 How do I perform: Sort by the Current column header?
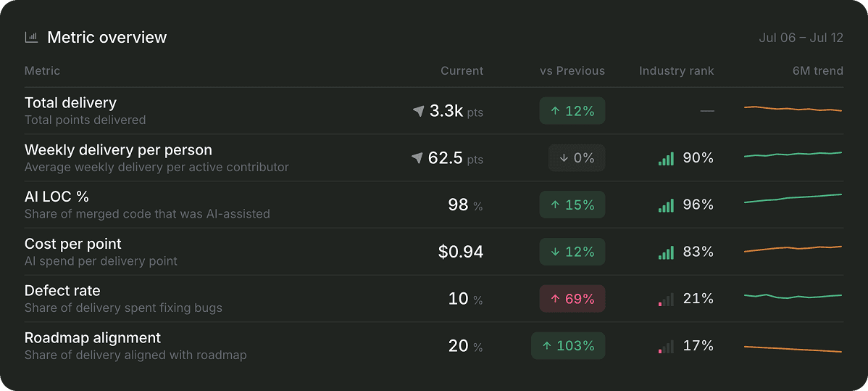coord(462,71)
